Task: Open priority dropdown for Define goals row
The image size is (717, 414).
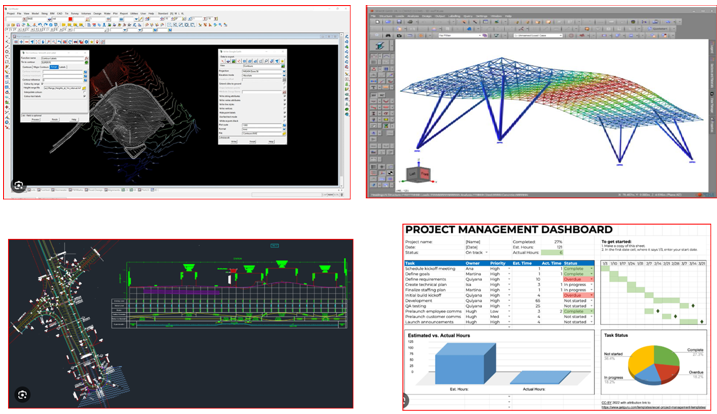Action: [509, 274]
